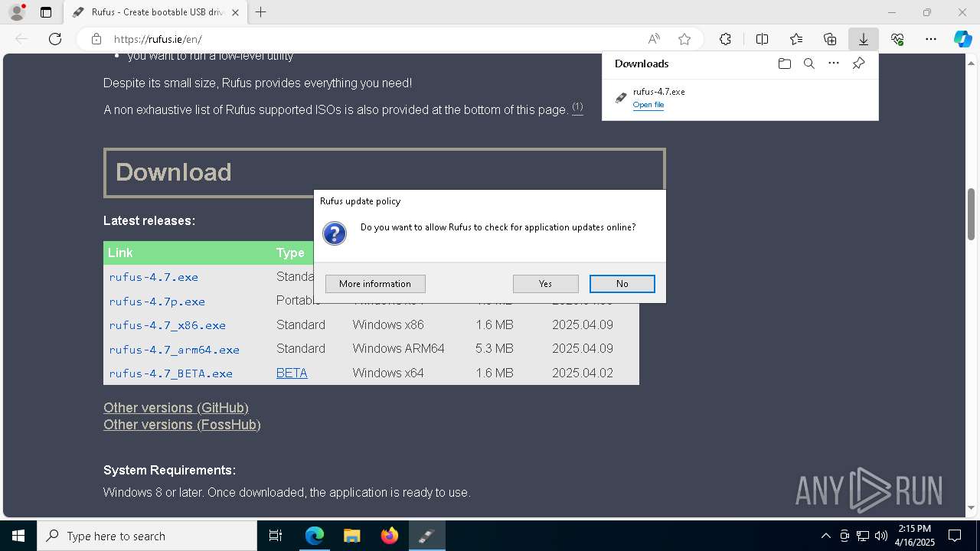
Task: Download rufus-4.7p.exe portable link
Action: (157, 302)
